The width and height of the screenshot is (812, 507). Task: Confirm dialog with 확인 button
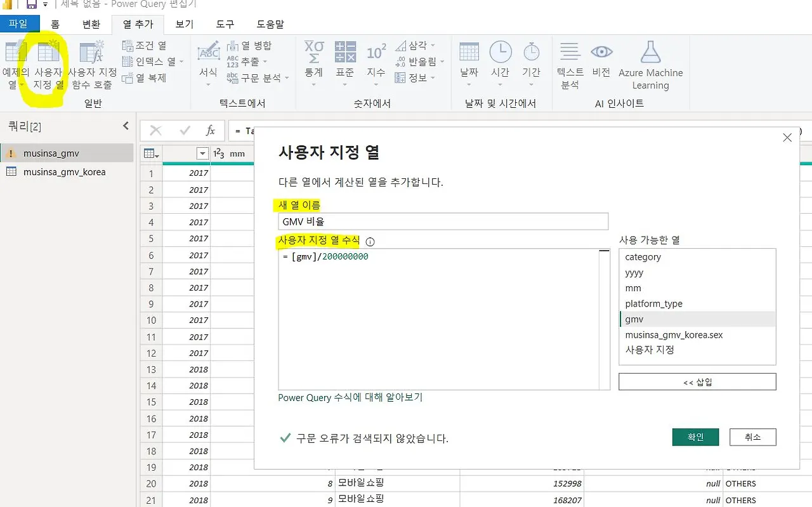pos(695,437)
